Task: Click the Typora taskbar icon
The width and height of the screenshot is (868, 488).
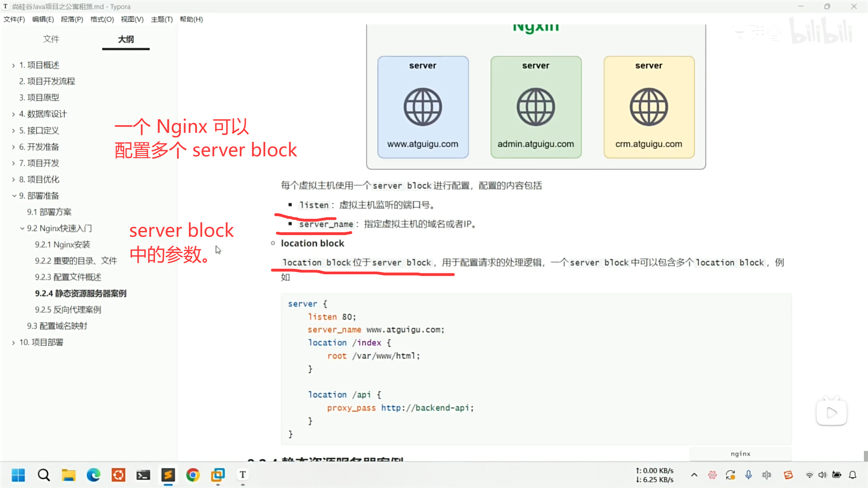Action: 243,475
